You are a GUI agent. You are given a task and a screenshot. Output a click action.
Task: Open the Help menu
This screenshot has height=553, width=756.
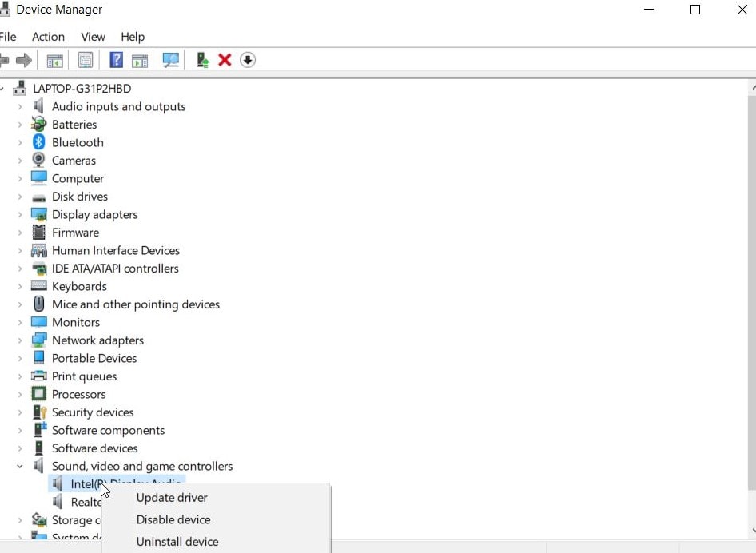(x=133, y=37)
